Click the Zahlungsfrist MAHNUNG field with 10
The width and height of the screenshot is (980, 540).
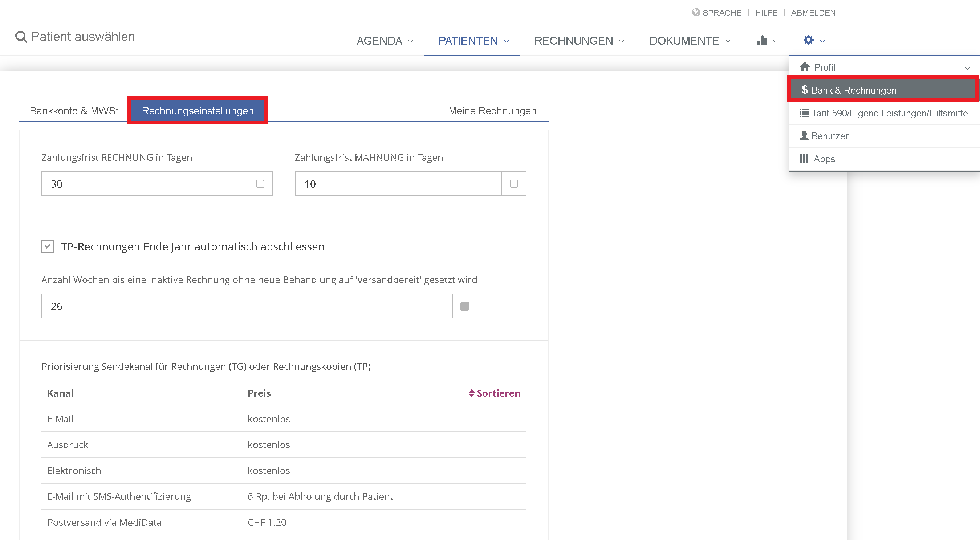(398, 184)
